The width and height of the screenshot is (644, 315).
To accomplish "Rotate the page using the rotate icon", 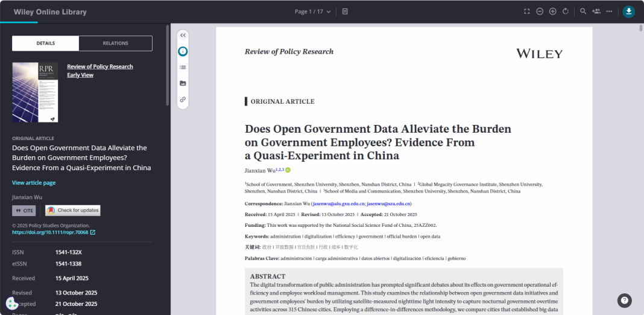I will [566, 11].
